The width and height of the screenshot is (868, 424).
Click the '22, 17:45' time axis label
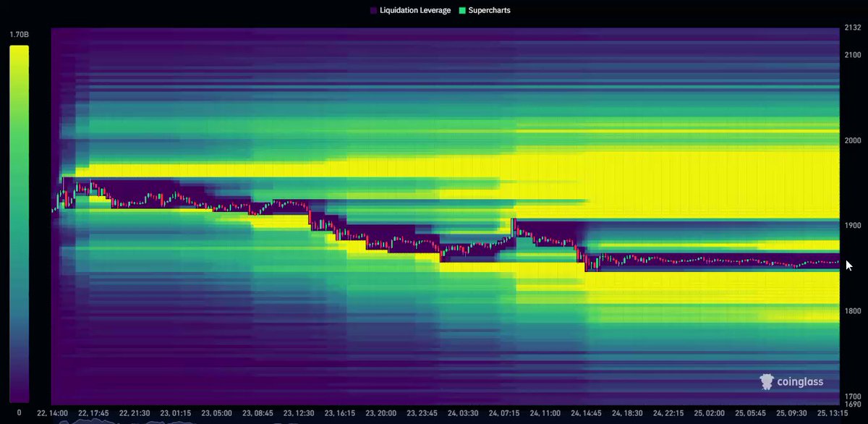tap(93, 413)
